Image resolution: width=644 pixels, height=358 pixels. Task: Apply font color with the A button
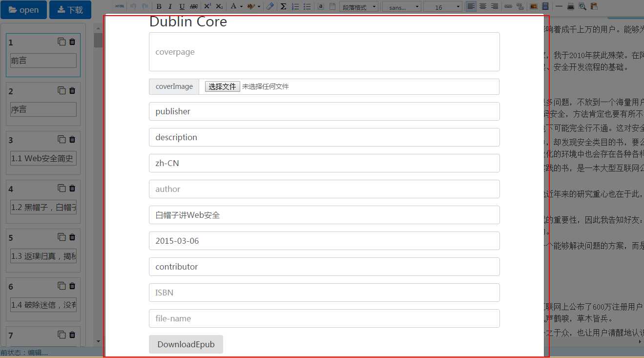pyautogui.click(x=233, y=6)
